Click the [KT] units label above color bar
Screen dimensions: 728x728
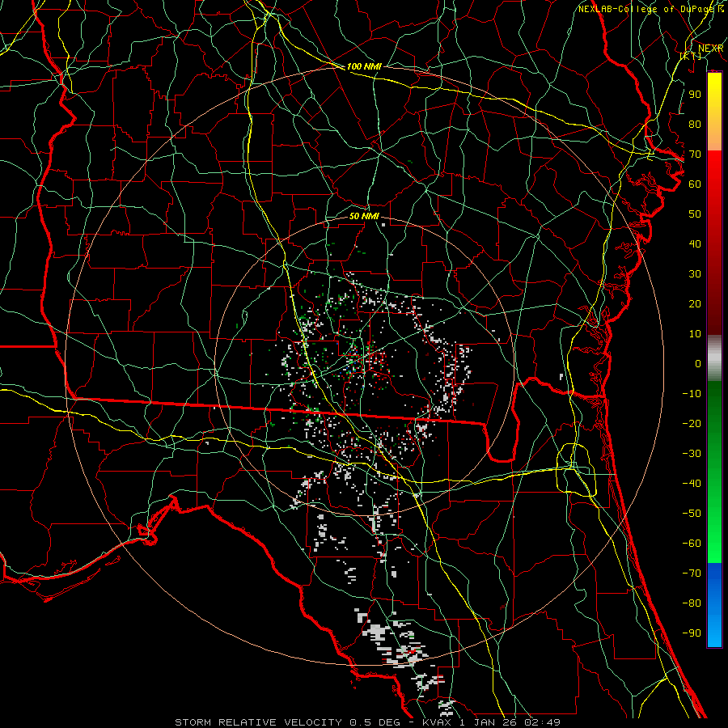691,56
